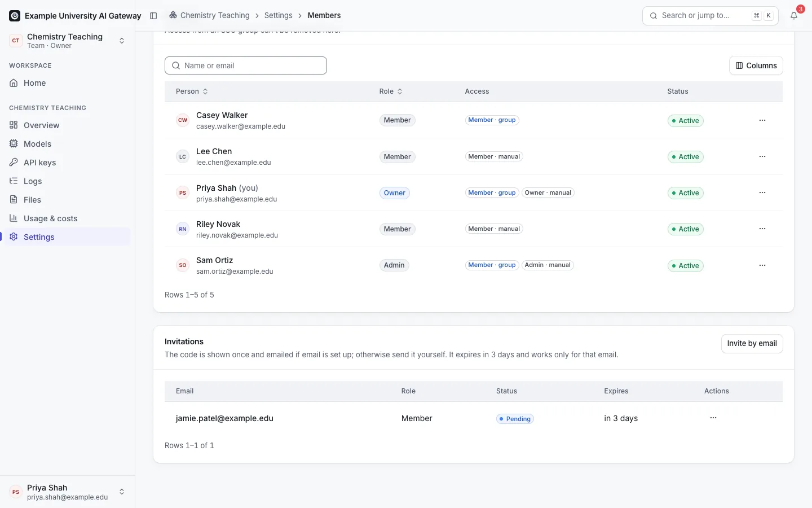Click Lee Chen's LC avatar
Image resolution: width=812 pixels, height=508 pixels.
point(183,156)
